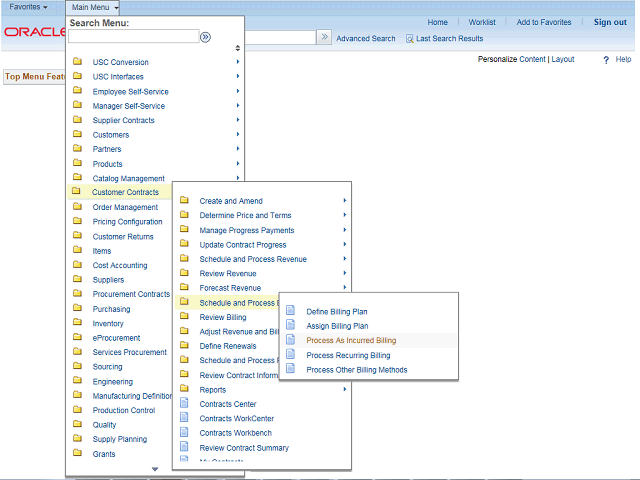Click the Sign out link
The image size is (640, 480).
point(609,22)
